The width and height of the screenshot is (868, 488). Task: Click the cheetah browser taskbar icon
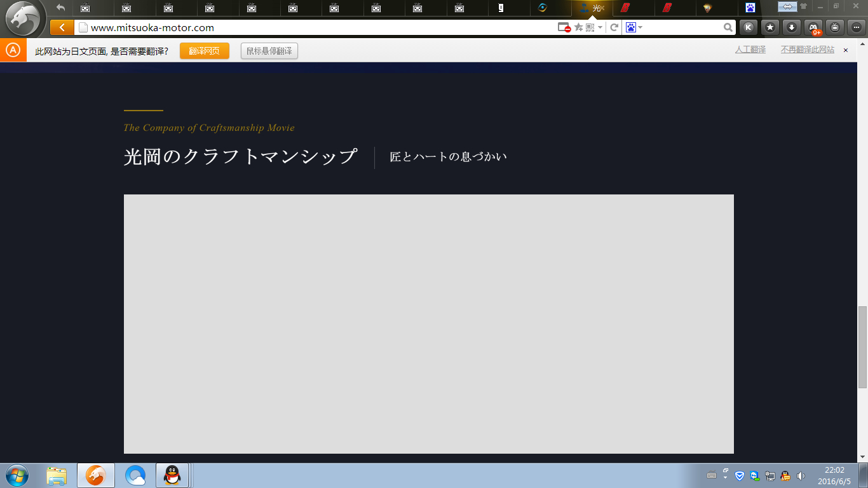[x=96, y=475]
